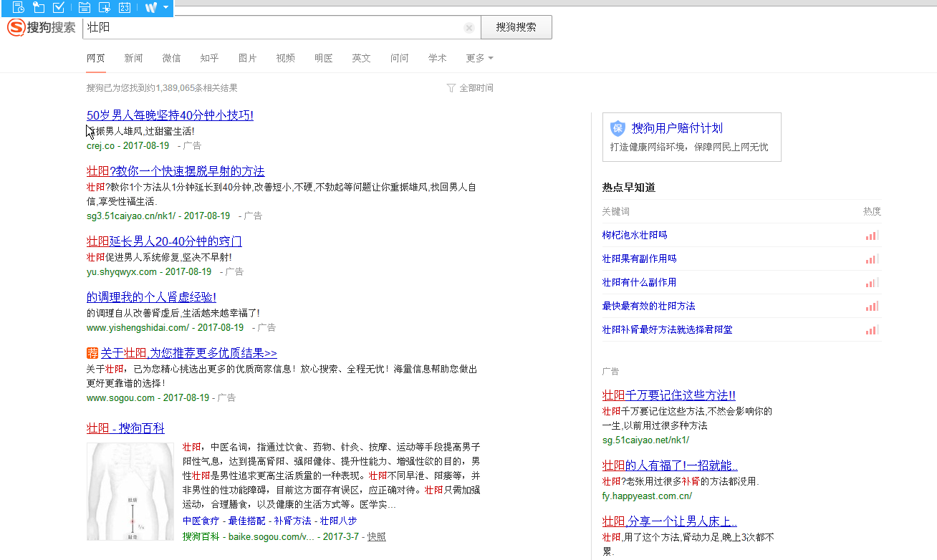Switch to the 明医 tab
937x560 pixels.
tap(323, 58)
